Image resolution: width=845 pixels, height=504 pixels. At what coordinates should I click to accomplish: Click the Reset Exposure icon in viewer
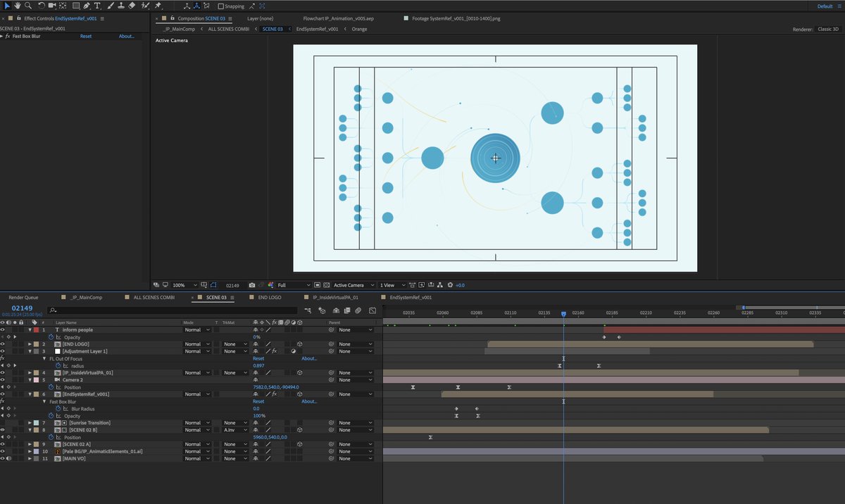pos(451,285)
